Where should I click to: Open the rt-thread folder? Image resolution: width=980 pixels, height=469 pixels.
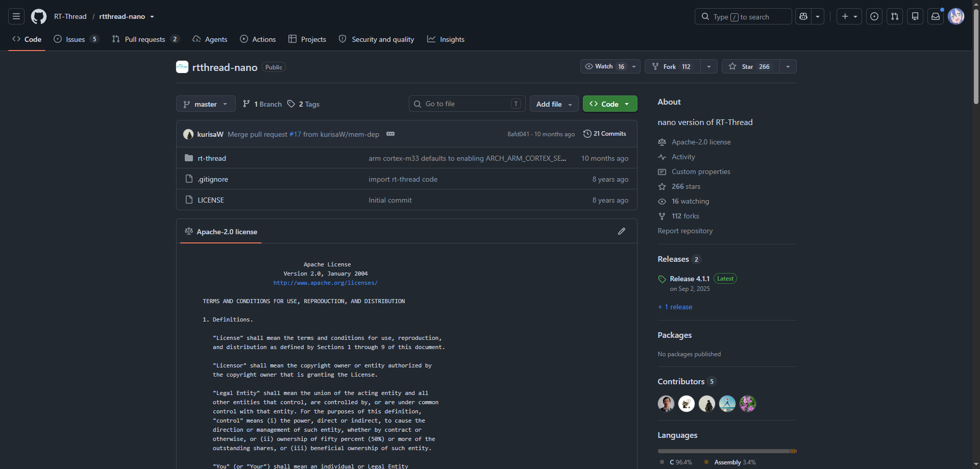pyautogui.click(x=212, y=158)
